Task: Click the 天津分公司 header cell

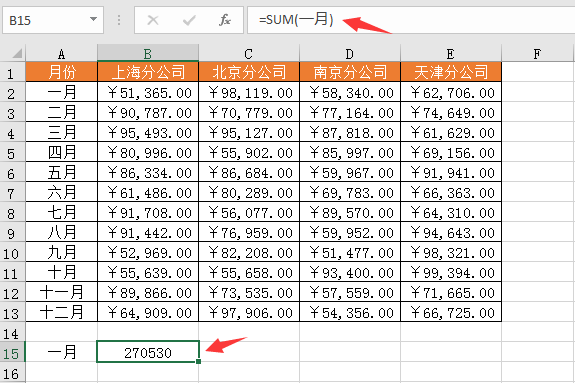Action: [x=451, y=72]
